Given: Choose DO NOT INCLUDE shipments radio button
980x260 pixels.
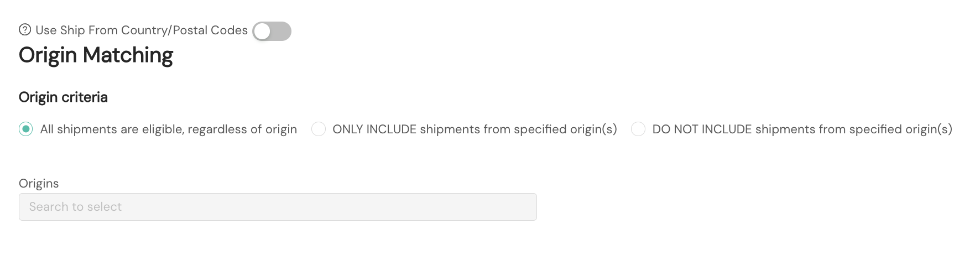Looking at the screenshot, I should pyautogui.click(x=638, y=129).
